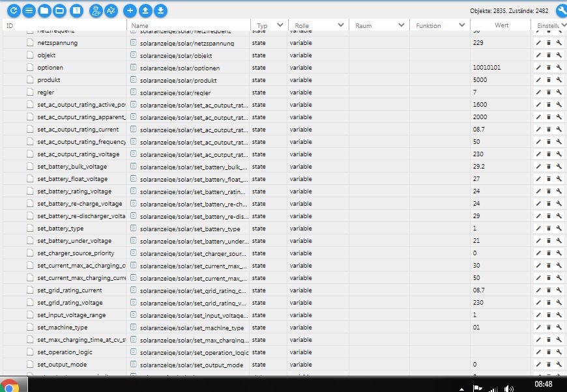The width and height of the screenshot is (567, 392).
Task: Select the set_battery_type tree item
Action: tap(60, 229)
